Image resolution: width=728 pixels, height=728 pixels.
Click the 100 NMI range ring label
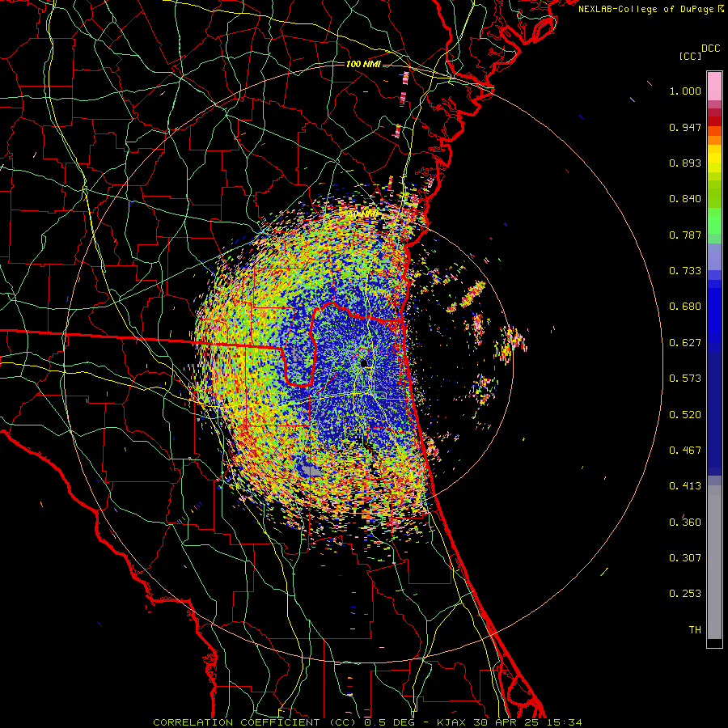(x=363, y=64)
